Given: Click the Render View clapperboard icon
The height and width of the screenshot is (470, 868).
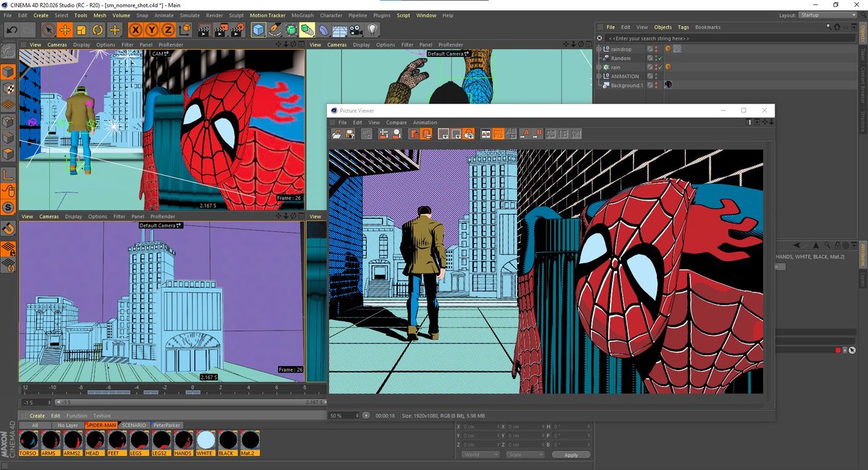Looking at the screenshot, I should [204, 30].
